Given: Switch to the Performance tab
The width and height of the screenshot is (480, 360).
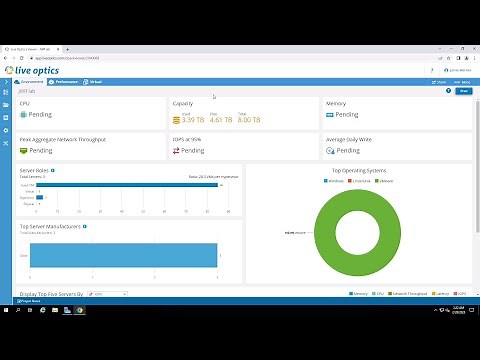Looking at the screenshot, I should (x=63, y=82).
